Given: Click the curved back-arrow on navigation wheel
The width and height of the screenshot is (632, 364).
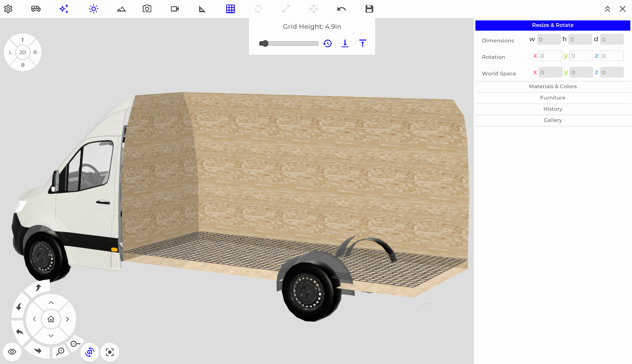Looking at the screenshot, I should (x=20, y=332).
